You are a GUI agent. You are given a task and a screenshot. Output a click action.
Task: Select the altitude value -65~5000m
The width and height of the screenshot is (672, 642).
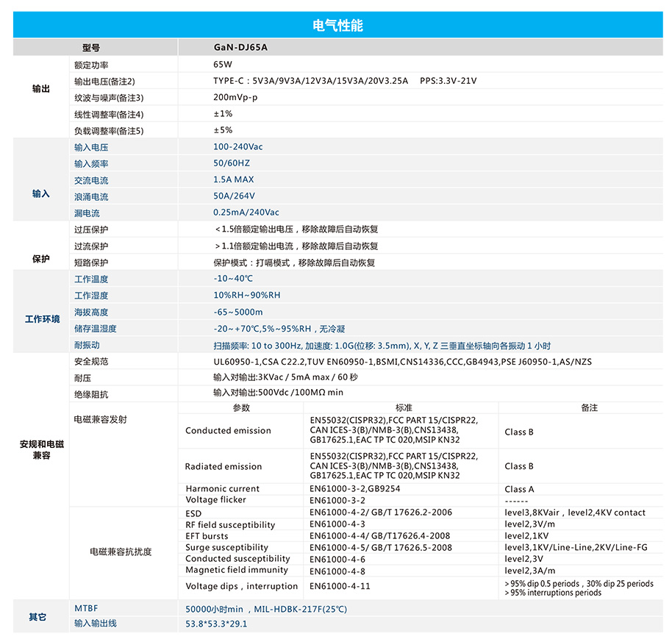click(238, 312)
